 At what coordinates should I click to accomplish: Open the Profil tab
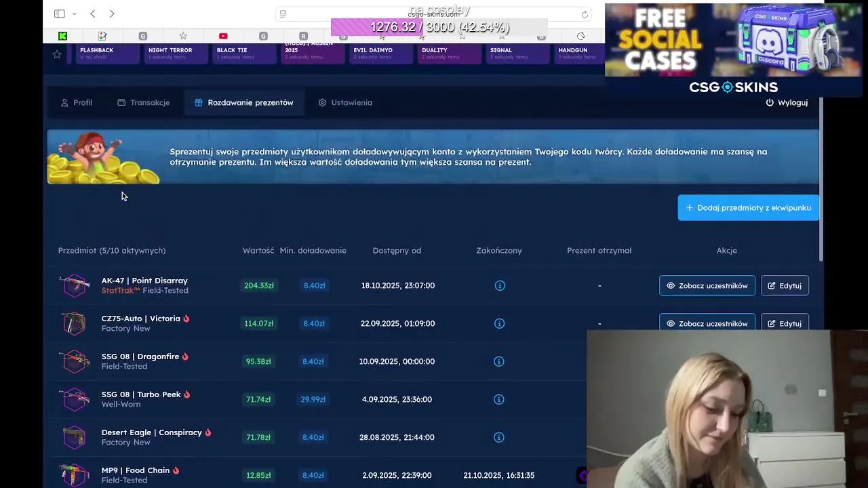[77, 102]
